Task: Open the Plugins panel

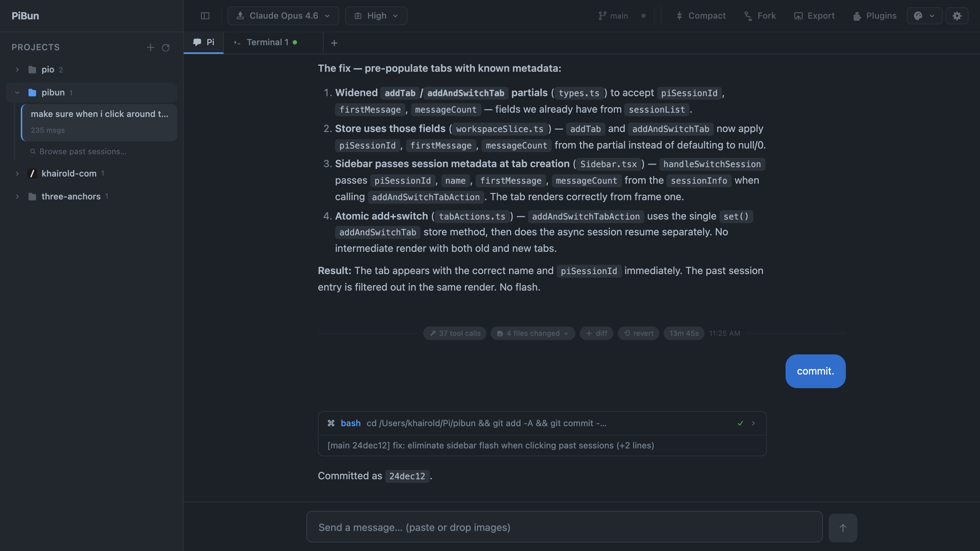Action: (x=874, y=15)
